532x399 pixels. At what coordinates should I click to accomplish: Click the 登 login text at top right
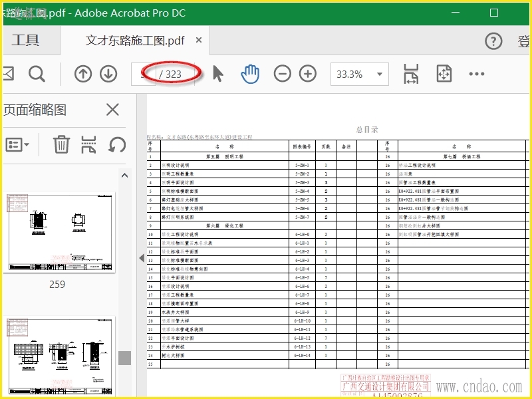[523, 41]
